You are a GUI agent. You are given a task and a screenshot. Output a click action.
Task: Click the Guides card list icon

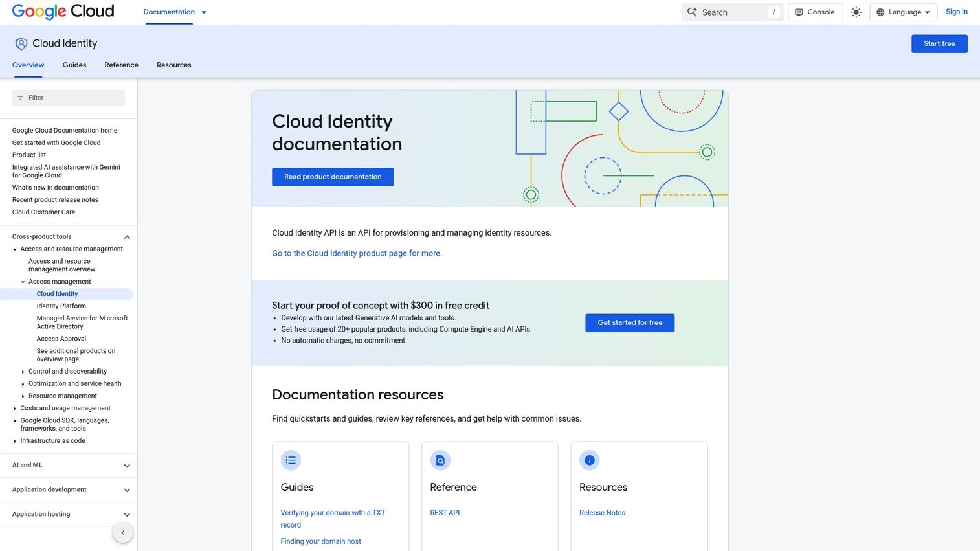[x=291, y=460]
